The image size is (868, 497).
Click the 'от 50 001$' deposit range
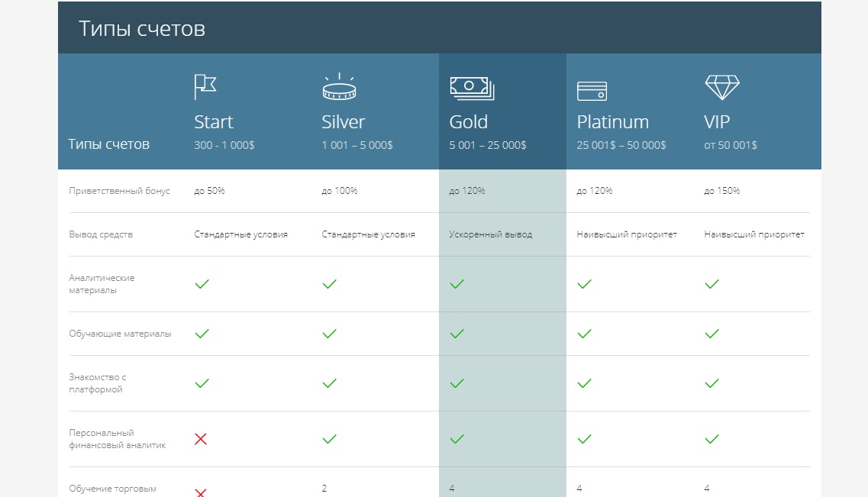tap(730, 145)
